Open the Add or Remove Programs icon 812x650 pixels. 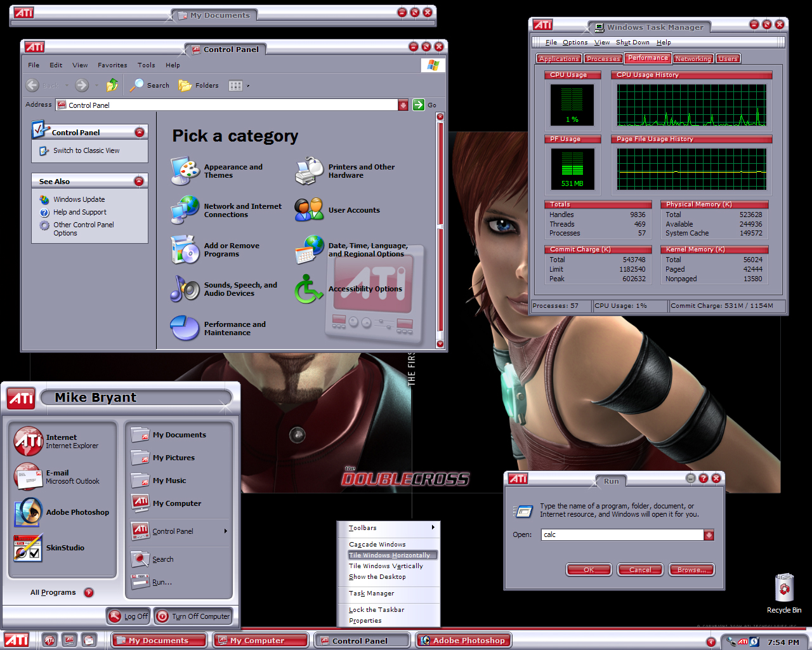(x=185, y=249)
